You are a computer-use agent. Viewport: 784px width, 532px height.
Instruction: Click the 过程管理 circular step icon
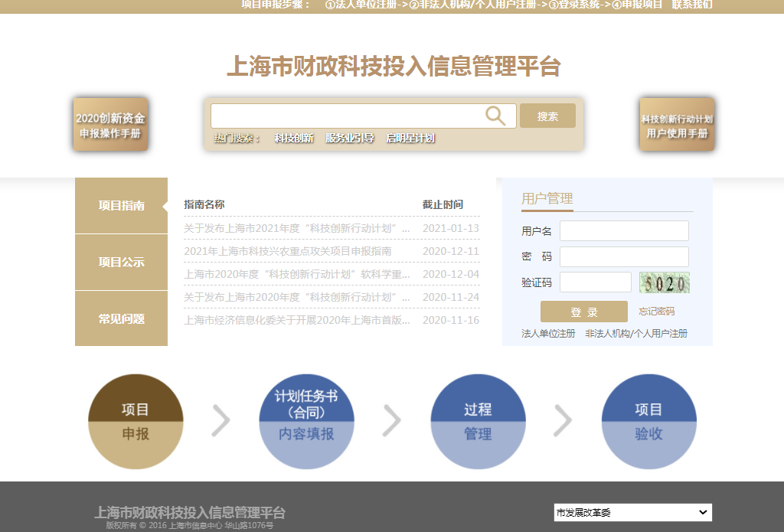click(478, 421)
